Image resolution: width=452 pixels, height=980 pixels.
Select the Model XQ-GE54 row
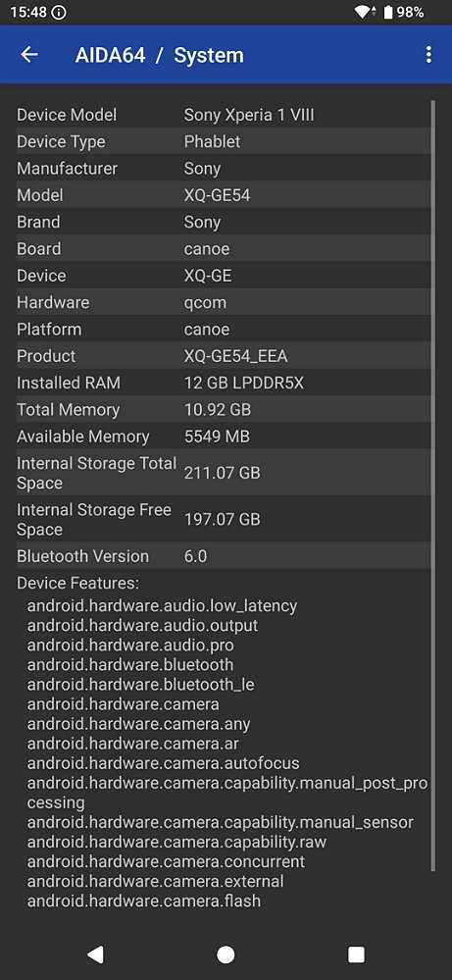coord(224,195)
